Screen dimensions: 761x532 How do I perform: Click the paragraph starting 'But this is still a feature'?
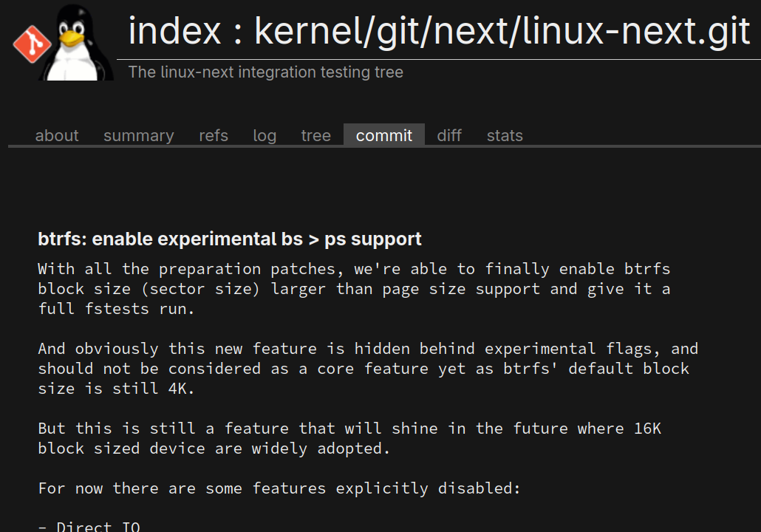click(349, 438)
